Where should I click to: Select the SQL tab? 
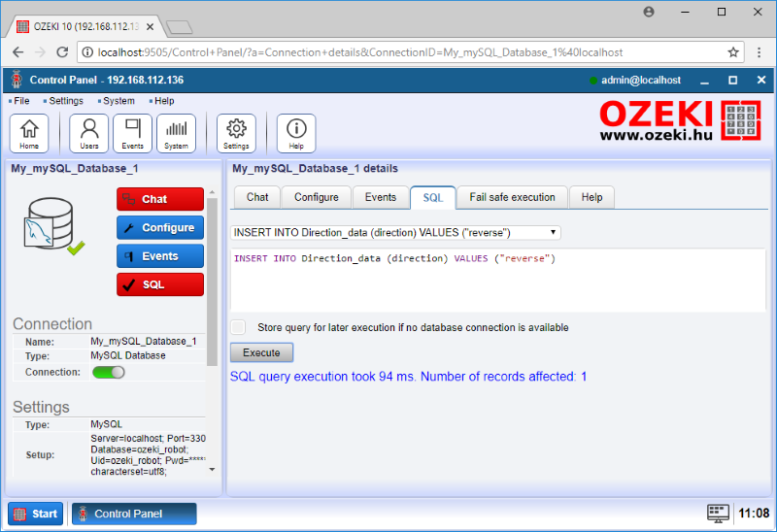(432, 198)
